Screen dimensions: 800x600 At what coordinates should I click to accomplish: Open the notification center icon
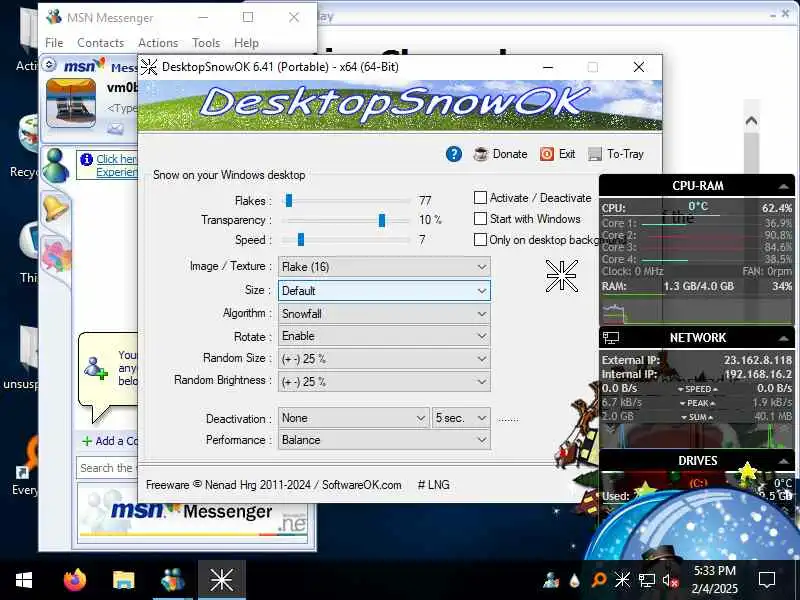pyautogui.click(x=767, y=580)
